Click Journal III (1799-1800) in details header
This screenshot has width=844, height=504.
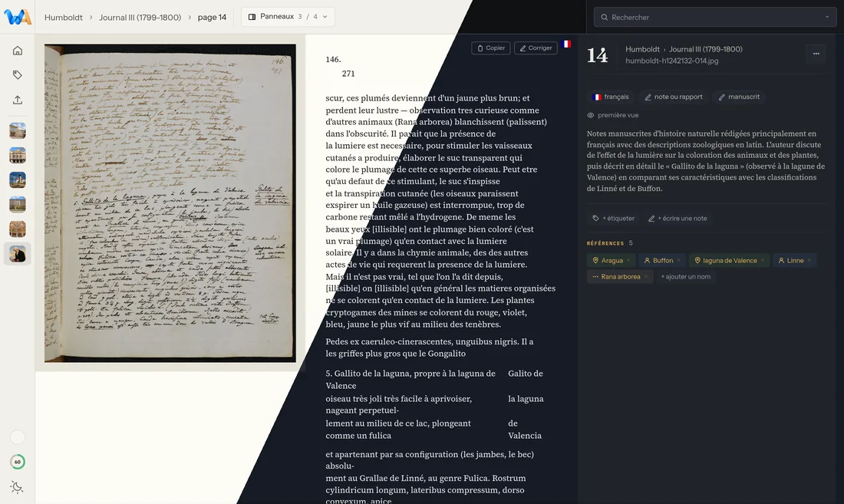pos(706,49)
